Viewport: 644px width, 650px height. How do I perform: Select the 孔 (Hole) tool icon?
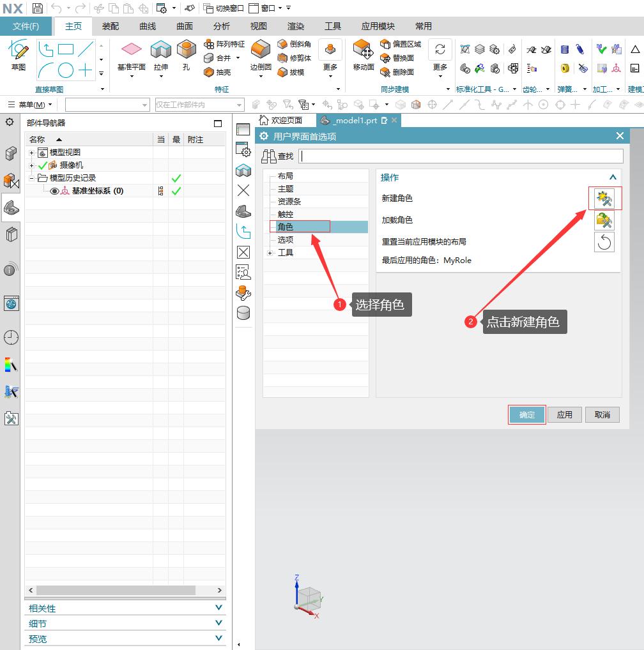[x=186, y=50]
